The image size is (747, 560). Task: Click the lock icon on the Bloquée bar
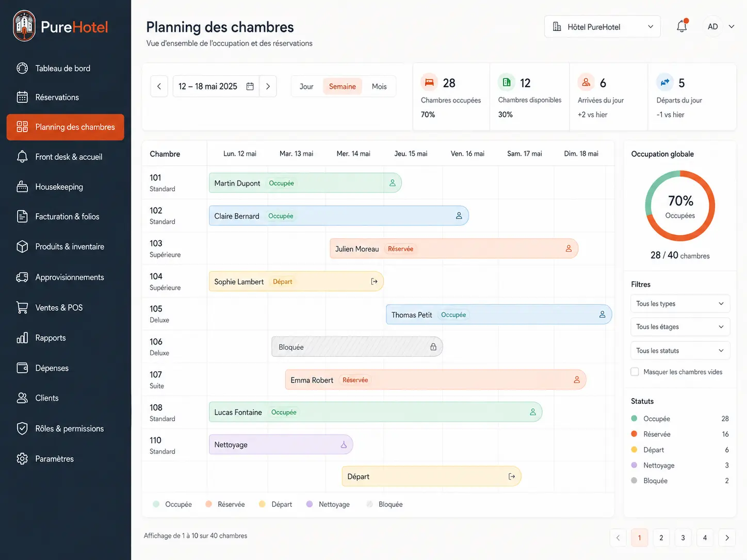click(433, 347)
